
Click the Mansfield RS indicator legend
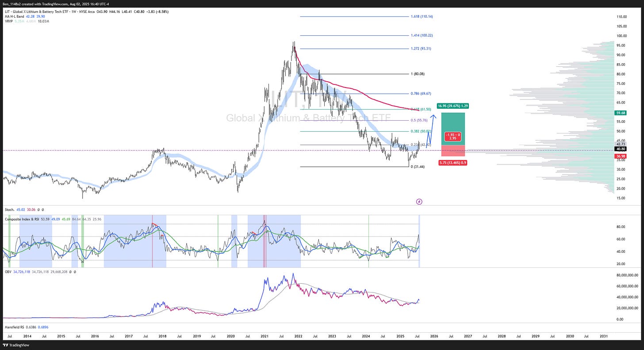27,327
